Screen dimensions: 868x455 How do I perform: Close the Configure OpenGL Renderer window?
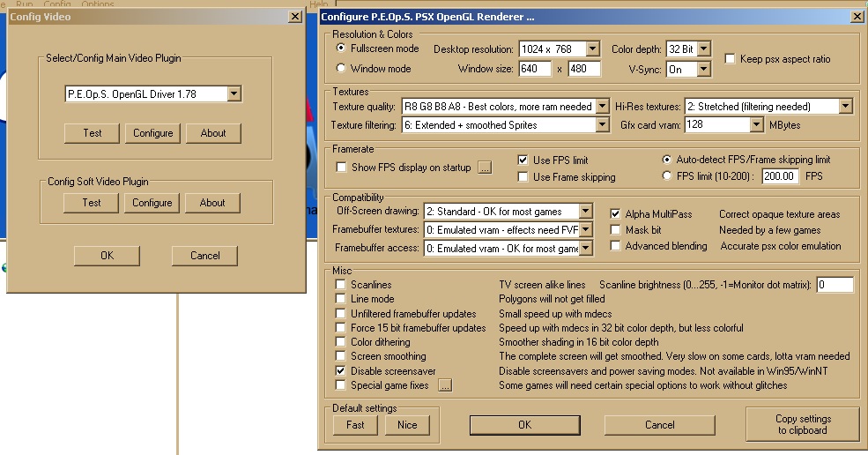pos(857,17)
